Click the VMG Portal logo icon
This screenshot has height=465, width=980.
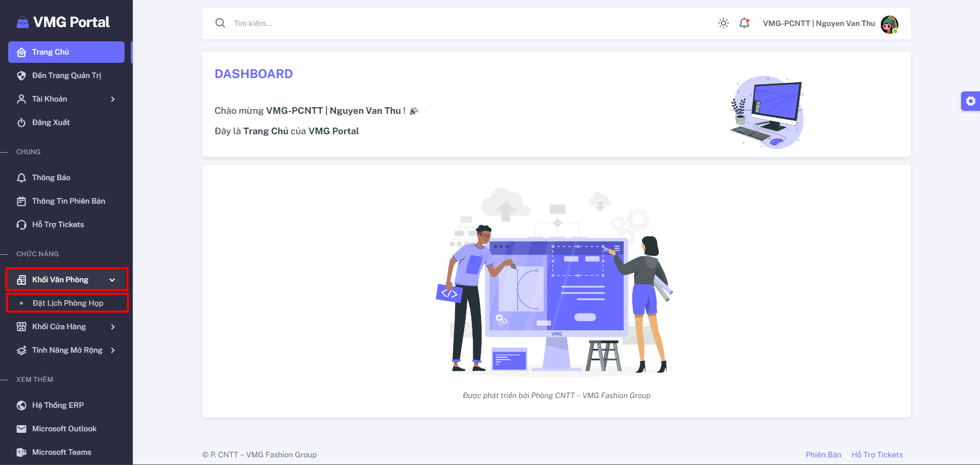(x=22, y=22)
